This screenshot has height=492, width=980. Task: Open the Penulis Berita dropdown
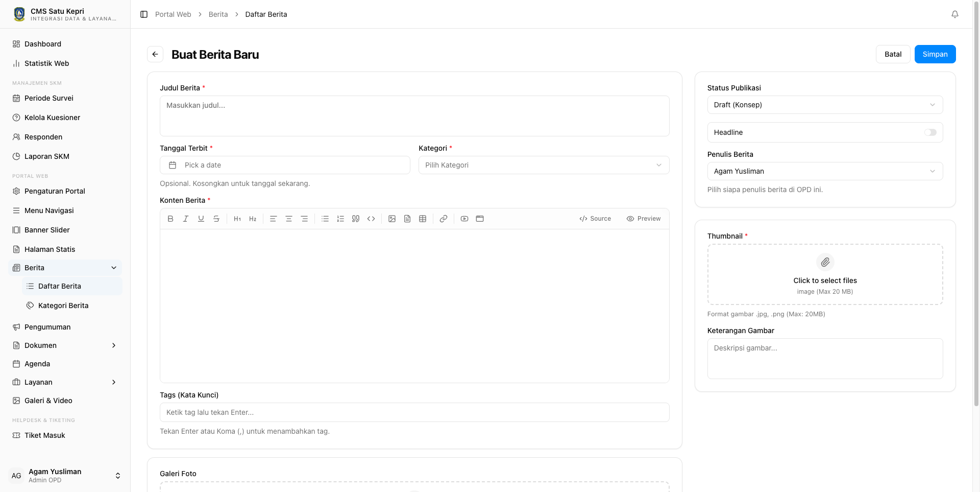pyautogui.click(x=825, y=171)
